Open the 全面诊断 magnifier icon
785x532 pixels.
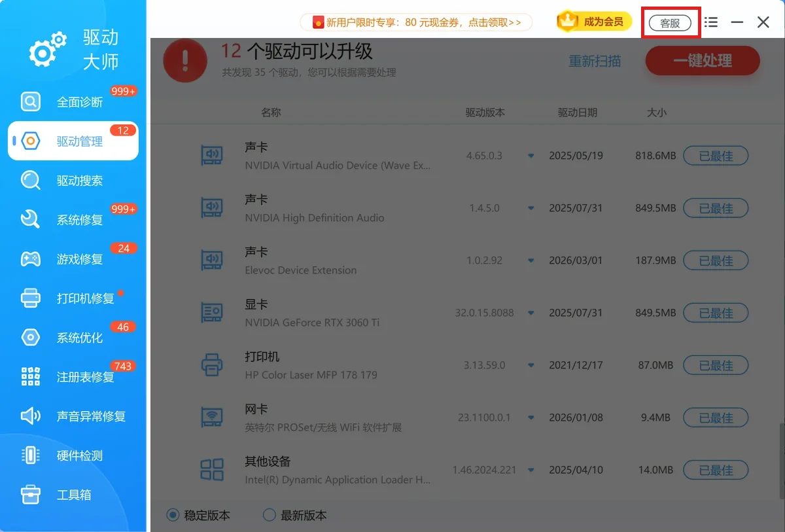click(x=31, y=102)
